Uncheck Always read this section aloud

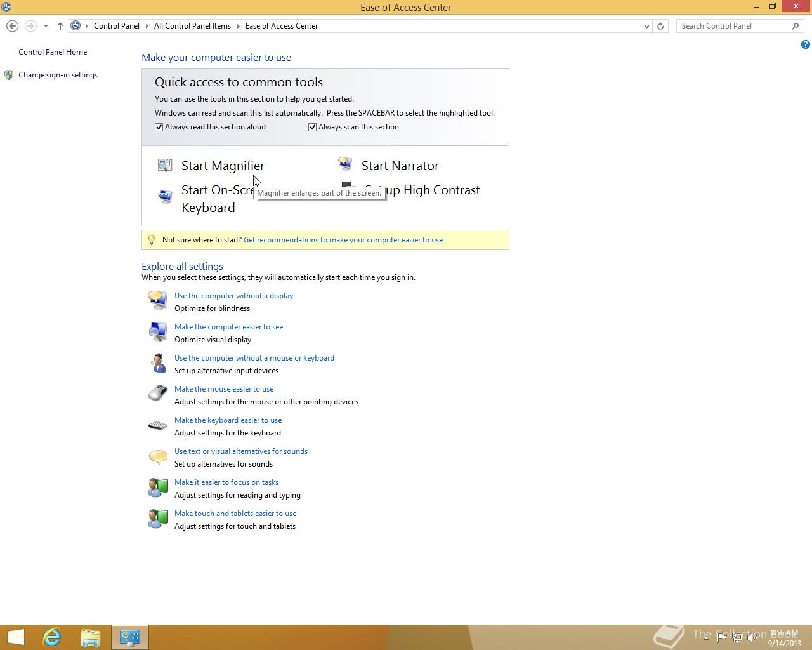[x=159, y=127]
